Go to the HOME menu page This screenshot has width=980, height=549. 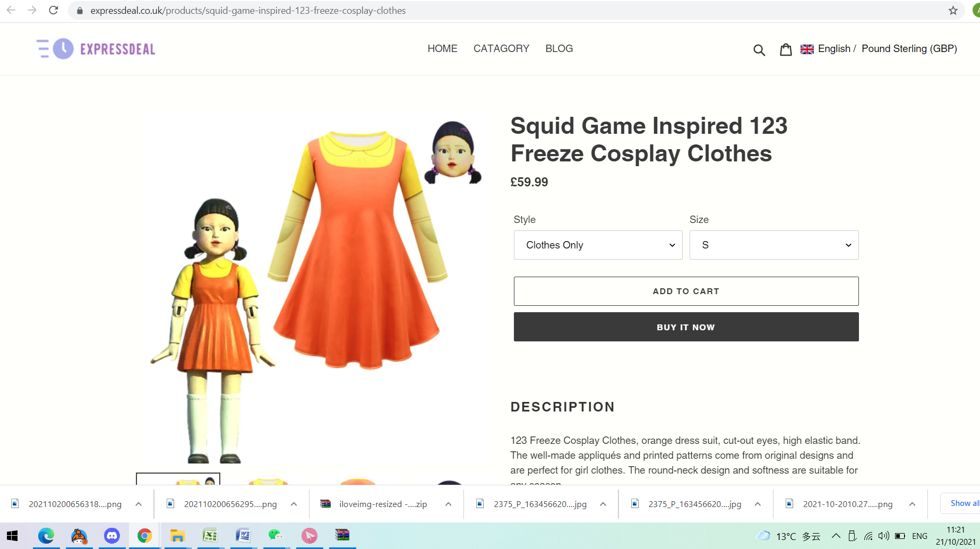point(442,48)
